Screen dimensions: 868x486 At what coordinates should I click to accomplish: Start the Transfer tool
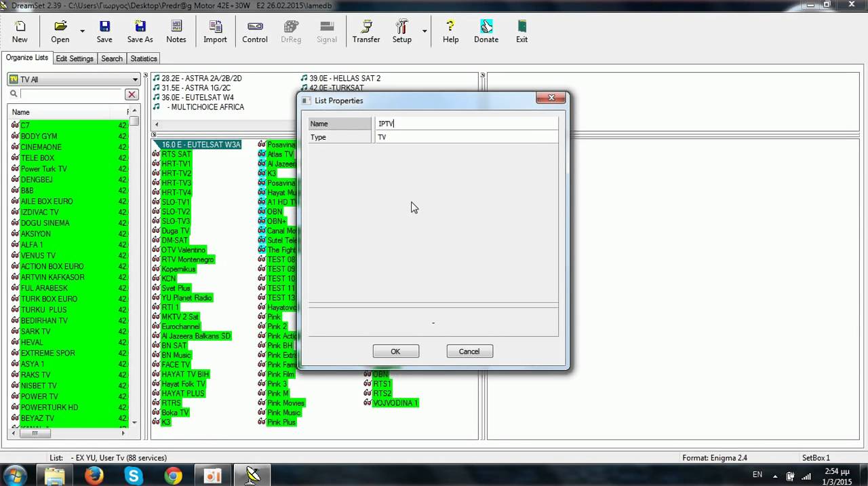[366, 31]
